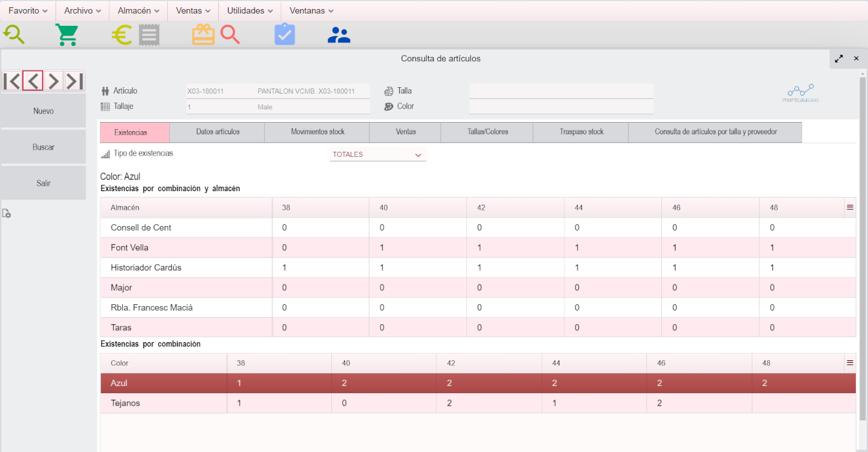The width and height of the screenshot is (868, 452).
Task: Open the blue checklist task icon
Action: click(x=284, y=35)
